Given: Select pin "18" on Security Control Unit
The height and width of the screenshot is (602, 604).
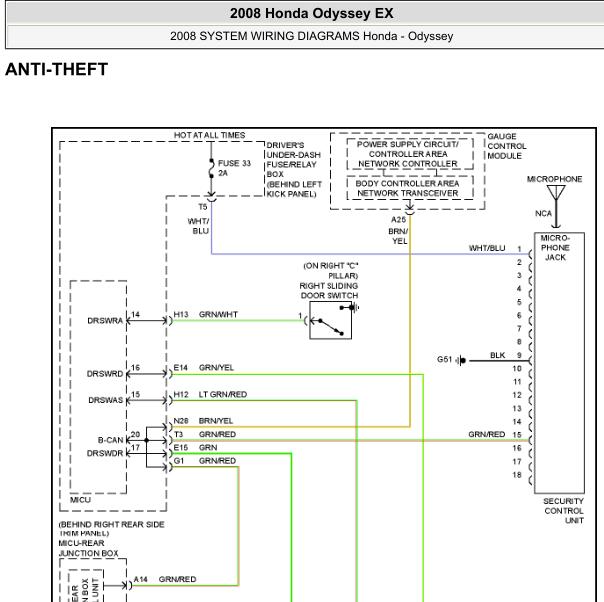Looking at the screenshot, I should point(517,475).
